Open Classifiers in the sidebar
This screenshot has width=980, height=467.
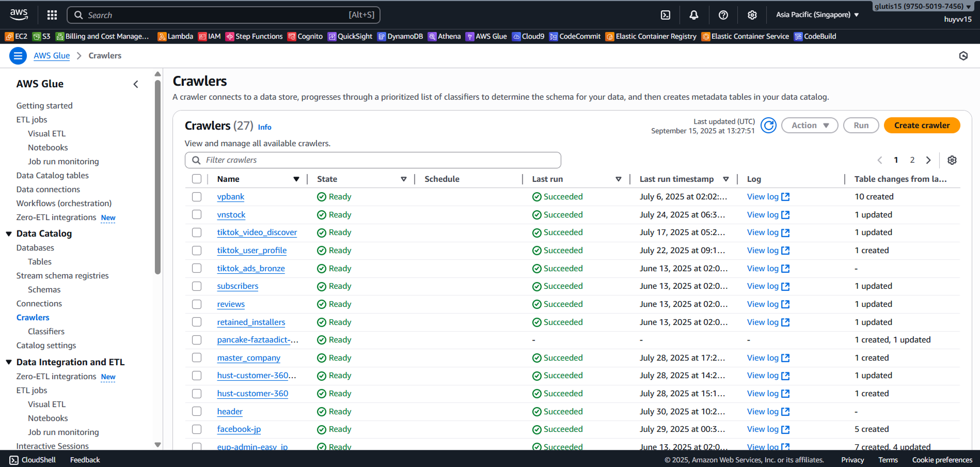pos(46,331)
